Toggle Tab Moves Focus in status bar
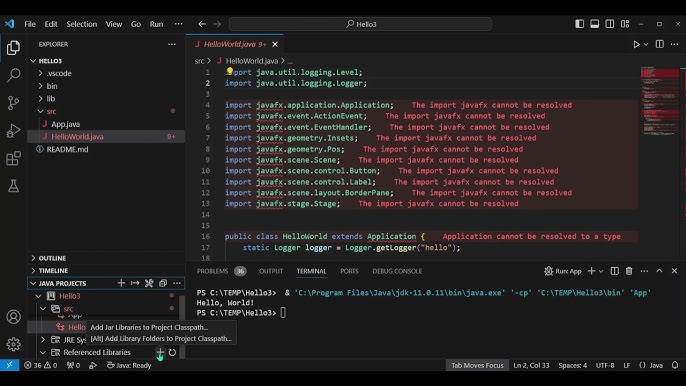The width and height of the screenshot is (686, 386). (477, 365)
